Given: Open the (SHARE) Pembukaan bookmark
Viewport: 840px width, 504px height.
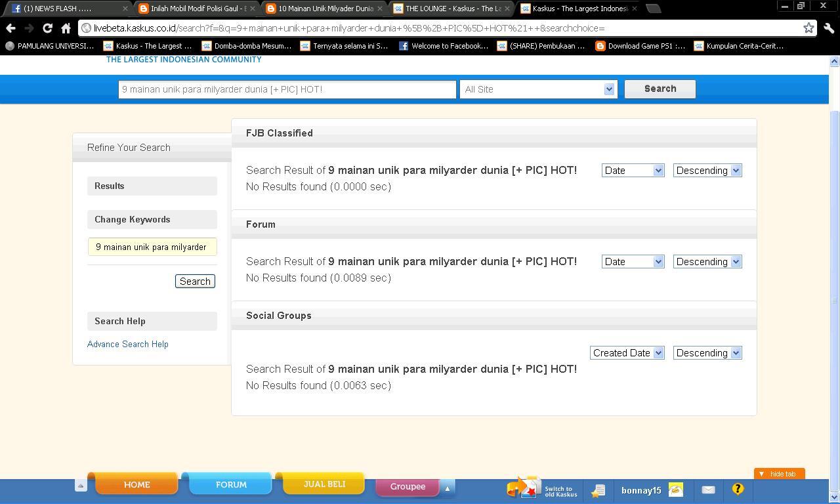Looking at the screenshot, I should tap(542, 46).
